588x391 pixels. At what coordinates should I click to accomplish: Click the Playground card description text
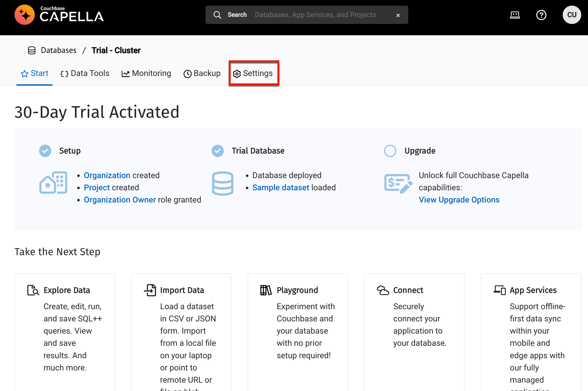(306, 331)
